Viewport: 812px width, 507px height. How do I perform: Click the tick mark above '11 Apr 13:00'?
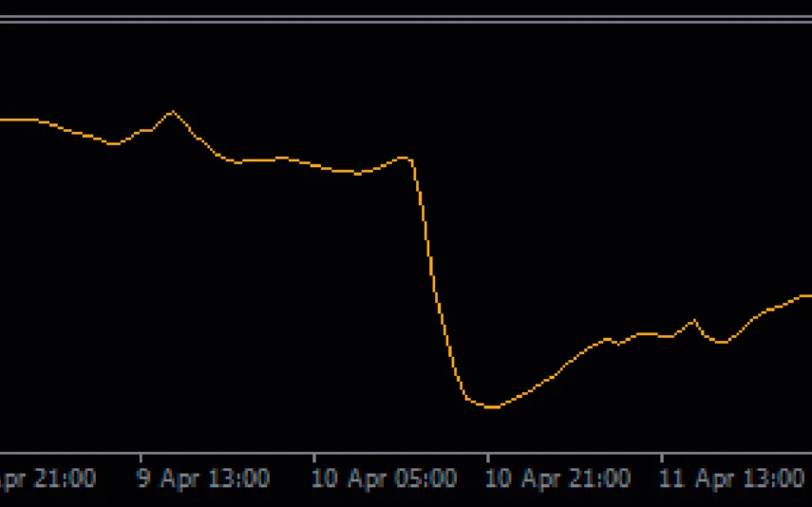pyautogui.click(x=662, y=457)
